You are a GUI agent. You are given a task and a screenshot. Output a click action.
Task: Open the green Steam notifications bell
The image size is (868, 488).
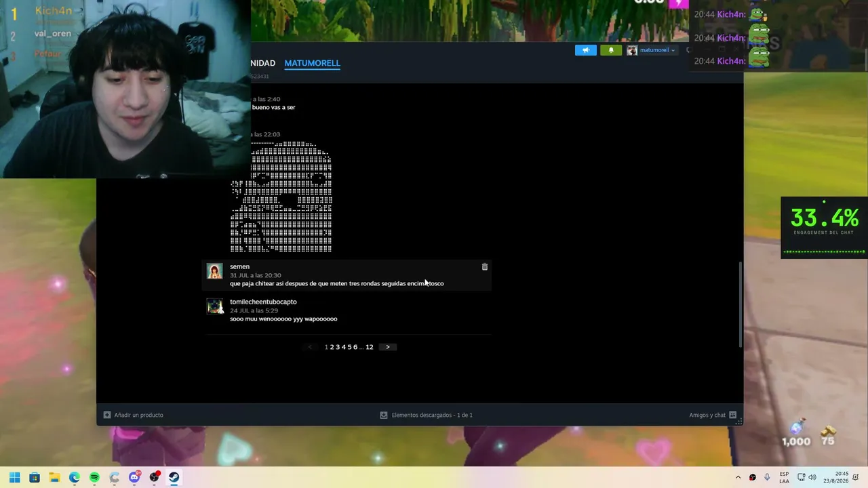611,50
